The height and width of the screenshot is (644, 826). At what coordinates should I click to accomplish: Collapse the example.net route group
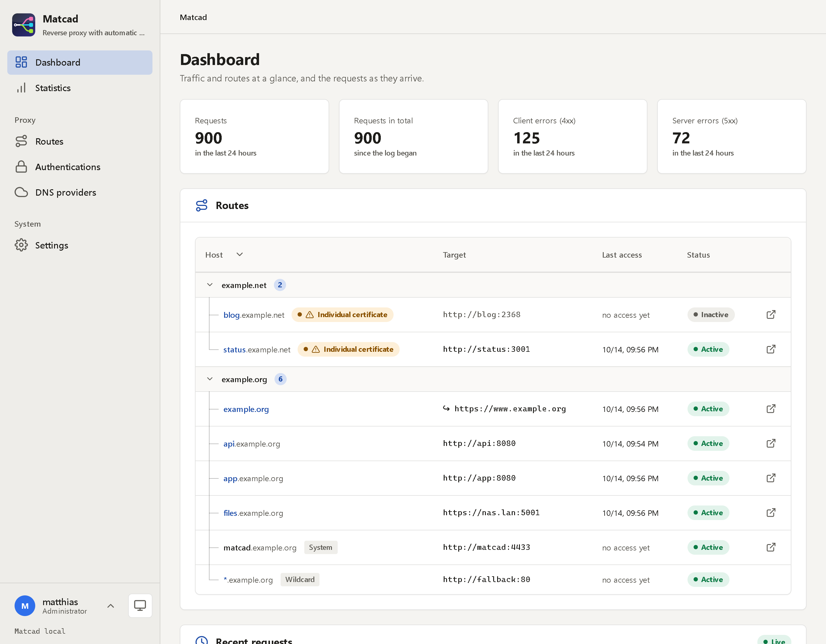click(x=210, y=285)
